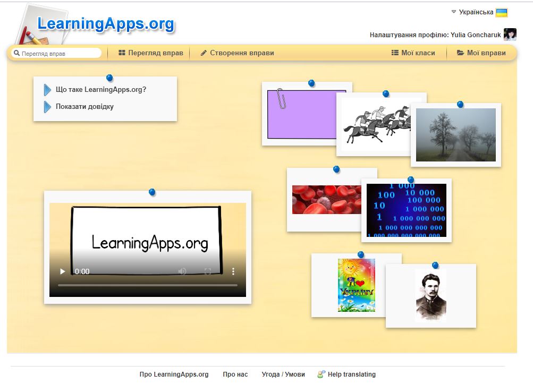This screenshot has height=392, width=533.
Task: Select Показати довідку link
Action: (x=84, y=107)
